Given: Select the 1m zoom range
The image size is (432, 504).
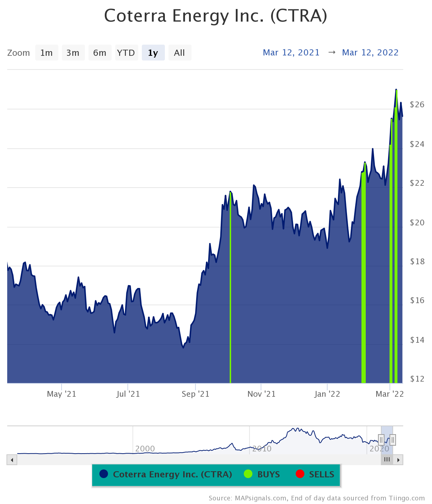Looking at the screenshot, I should pyautogui.click(x=46, y=53).
